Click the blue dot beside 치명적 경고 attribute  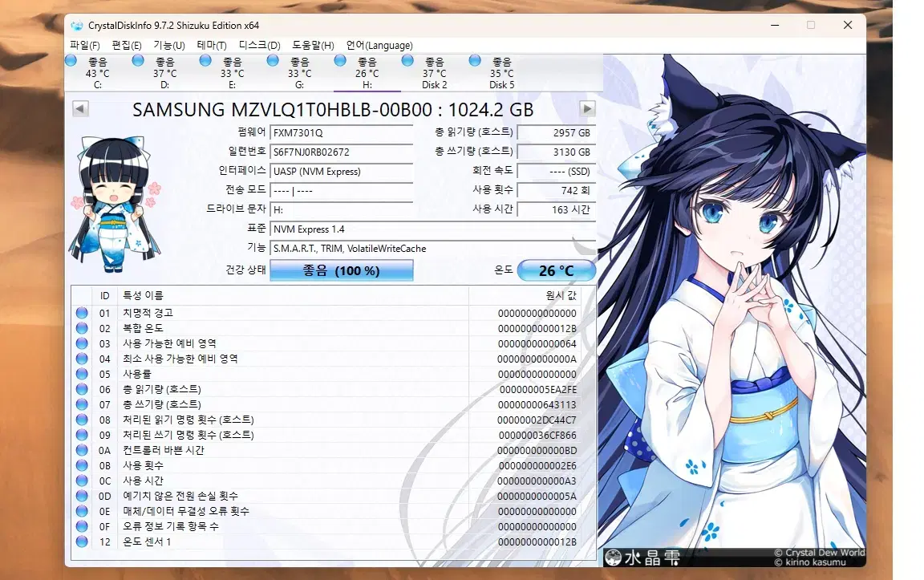click(81, 313)
